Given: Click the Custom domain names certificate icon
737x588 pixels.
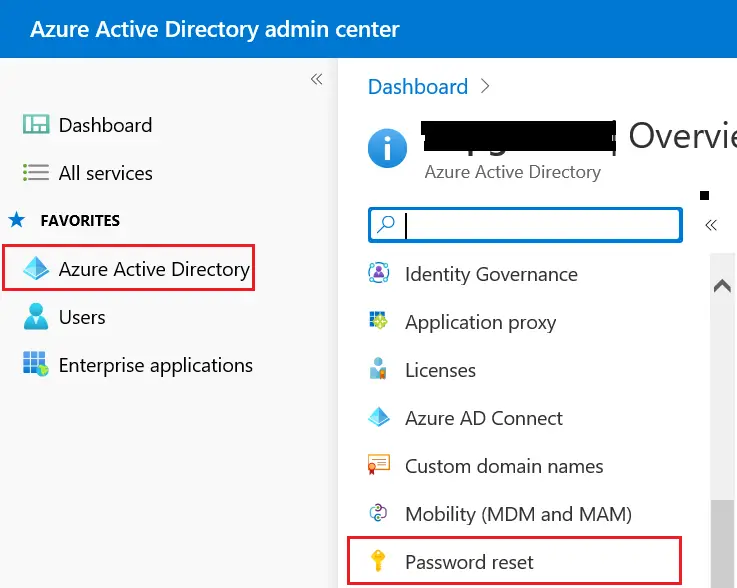Looking at the screenshot, I should tap(378, 464).
